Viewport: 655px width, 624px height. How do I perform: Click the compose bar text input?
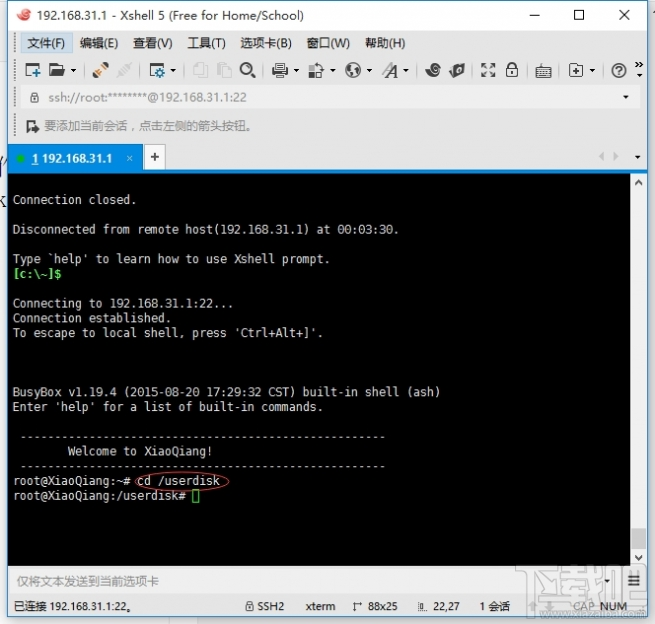pos(307,581)
